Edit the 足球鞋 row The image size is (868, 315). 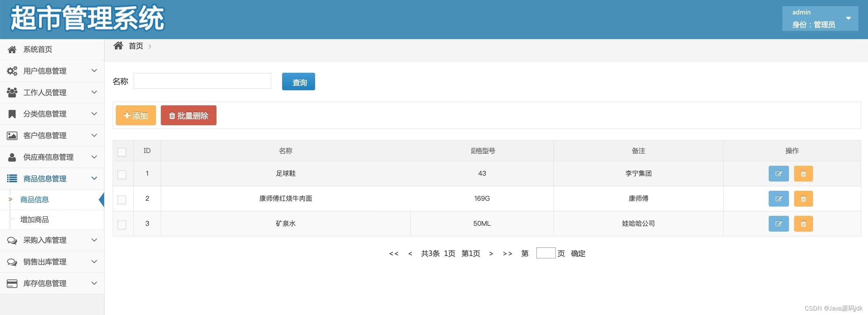(x=779, y=174)
